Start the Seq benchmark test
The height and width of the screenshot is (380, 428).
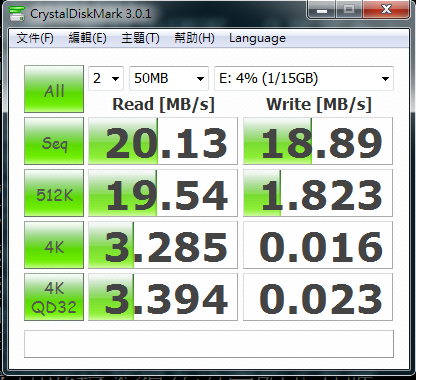(x=54, y=141)
